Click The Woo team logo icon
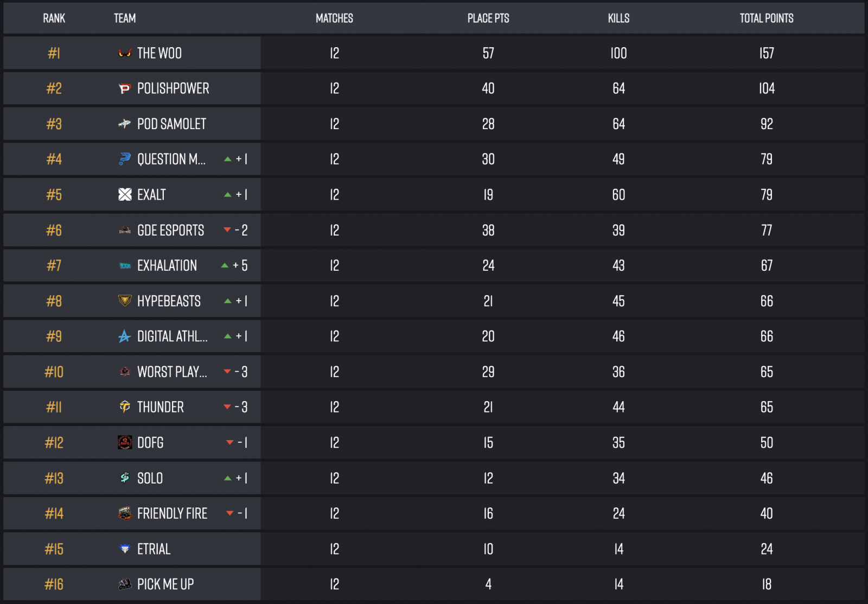868x604 pixels. [125, 53]
